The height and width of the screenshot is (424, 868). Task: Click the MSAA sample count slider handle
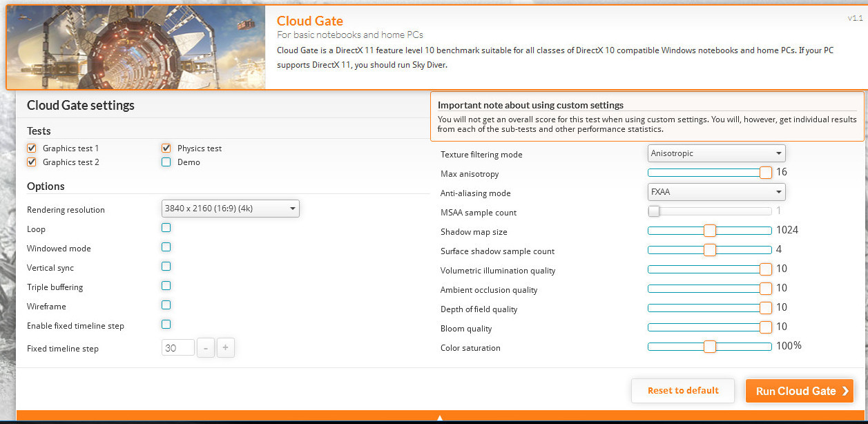(654, 211)
